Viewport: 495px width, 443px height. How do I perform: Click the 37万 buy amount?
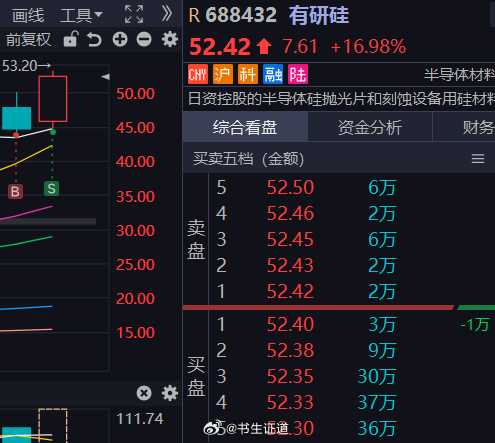click(x=377, y=402)
